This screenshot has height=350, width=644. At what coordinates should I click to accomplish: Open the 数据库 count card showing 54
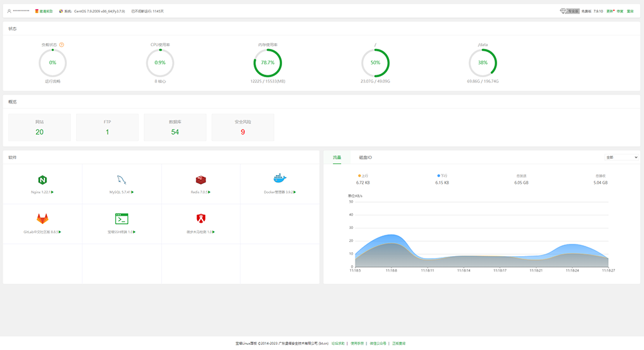coord(175,127)
